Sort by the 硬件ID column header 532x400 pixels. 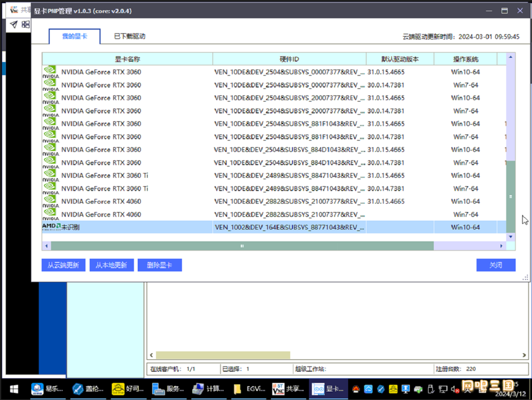289,59
